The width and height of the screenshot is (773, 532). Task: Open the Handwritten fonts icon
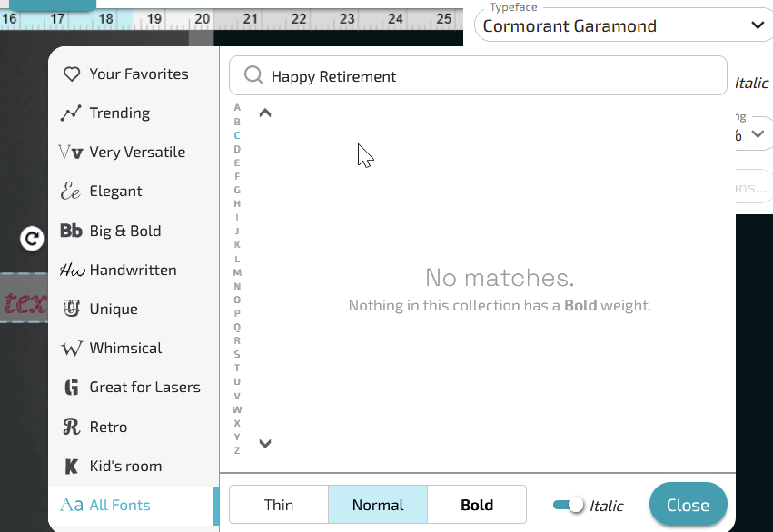pos(71,271)
